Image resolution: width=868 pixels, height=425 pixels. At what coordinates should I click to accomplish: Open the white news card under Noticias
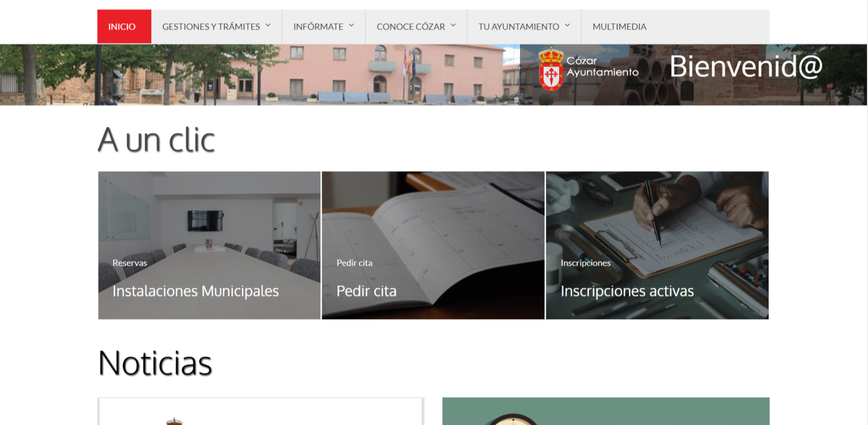point(261,411)
